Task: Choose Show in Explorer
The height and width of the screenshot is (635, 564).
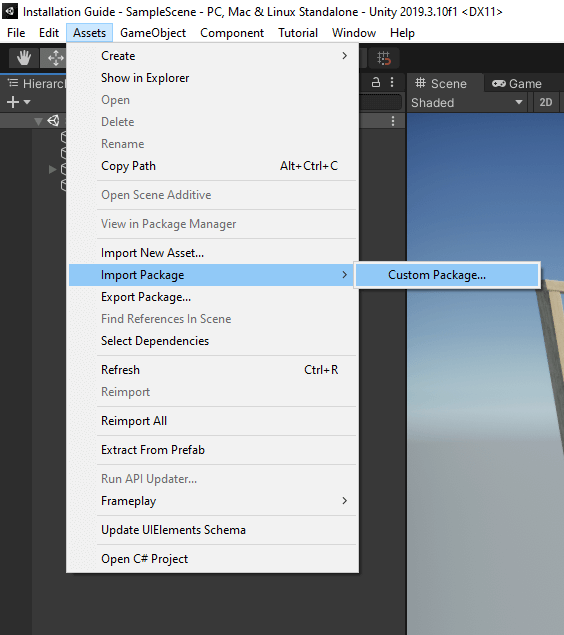Action: (x=213, y=78)
